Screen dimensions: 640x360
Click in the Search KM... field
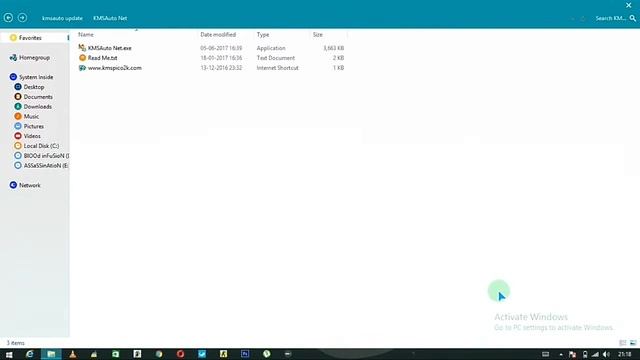(x=610, y=18)
